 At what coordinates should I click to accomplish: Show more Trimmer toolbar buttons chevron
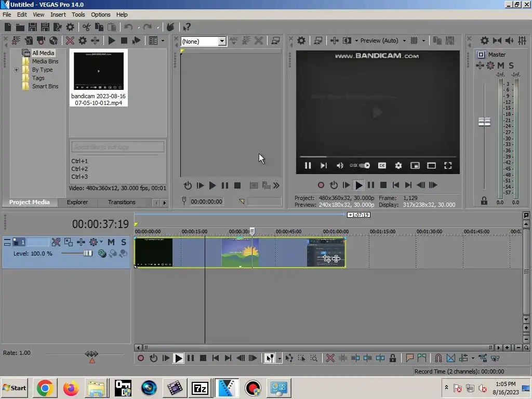pos(276,185)
